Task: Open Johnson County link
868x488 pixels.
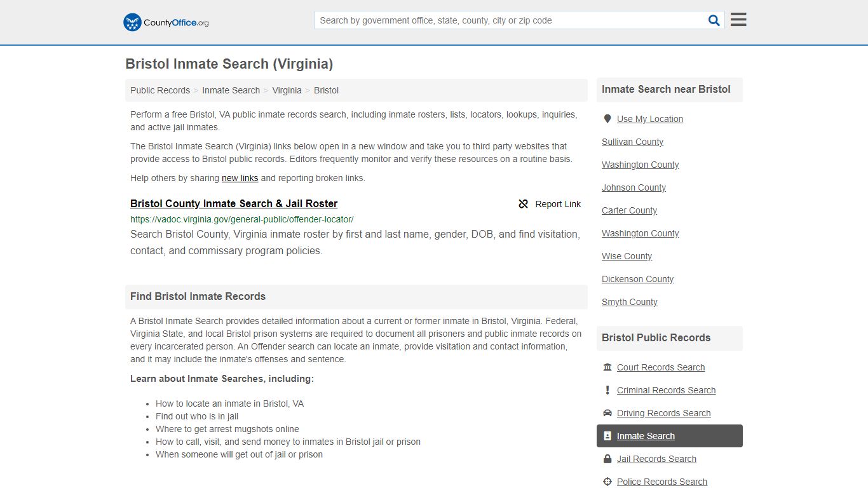Action: coord(634,187)
